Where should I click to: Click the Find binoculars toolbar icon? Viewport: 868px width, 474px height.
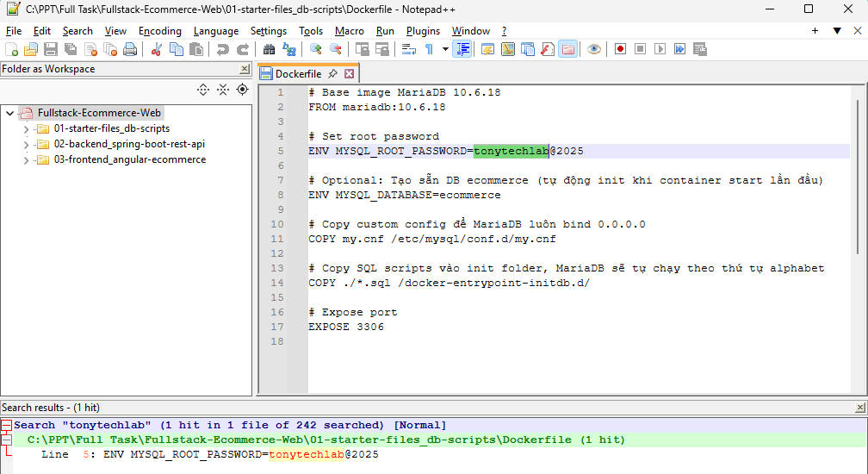point(269,49)
